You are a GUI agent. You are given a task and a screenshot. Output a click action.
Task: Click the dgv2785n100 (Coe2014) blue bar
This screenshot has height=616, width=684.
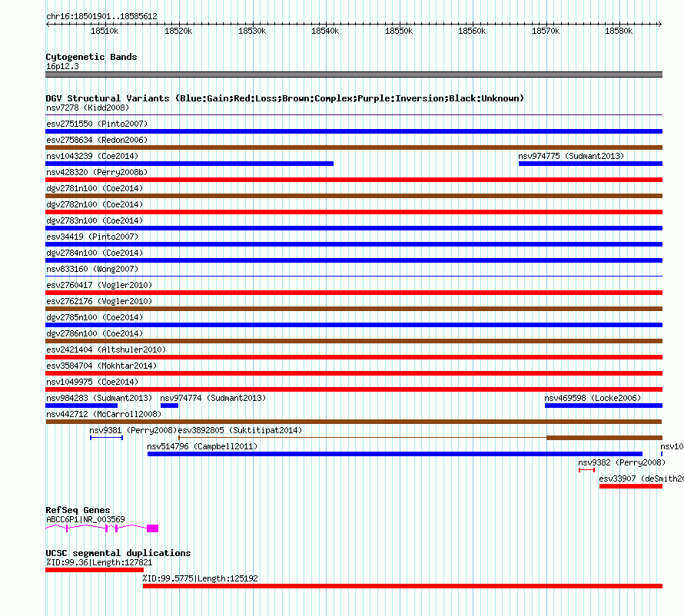(x=354, y=325)
